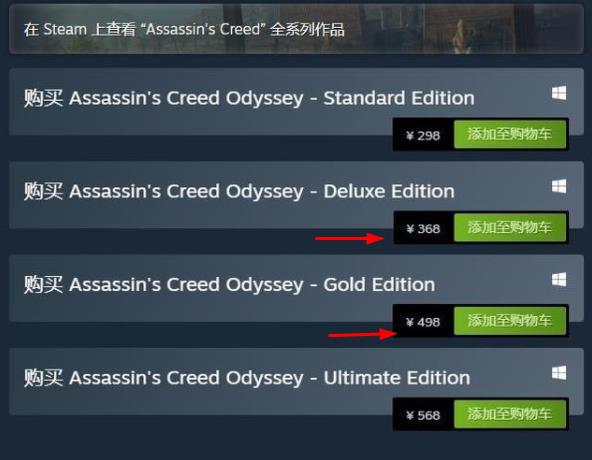Select the ¥ 498 price label
Image resolution: width=592 pixels, height=460 pixels.
[x=423, y=322]
